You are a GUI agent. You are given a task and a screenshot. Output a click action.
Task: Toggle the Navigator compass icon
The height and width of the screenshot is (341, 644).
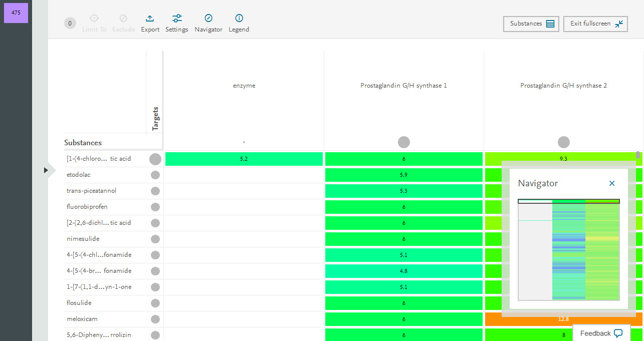coord(208,19)
